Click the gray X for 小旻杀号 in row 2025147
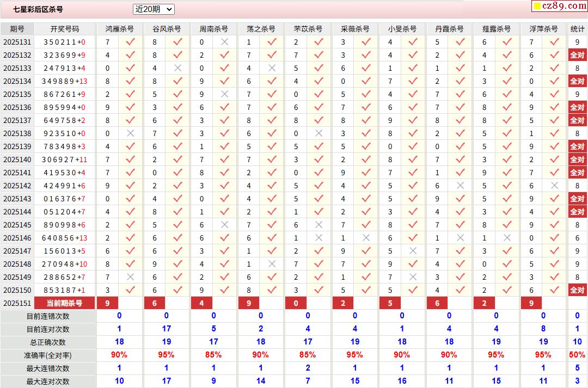Viewport: 588px width, 388px height. (x=413, y=251)
